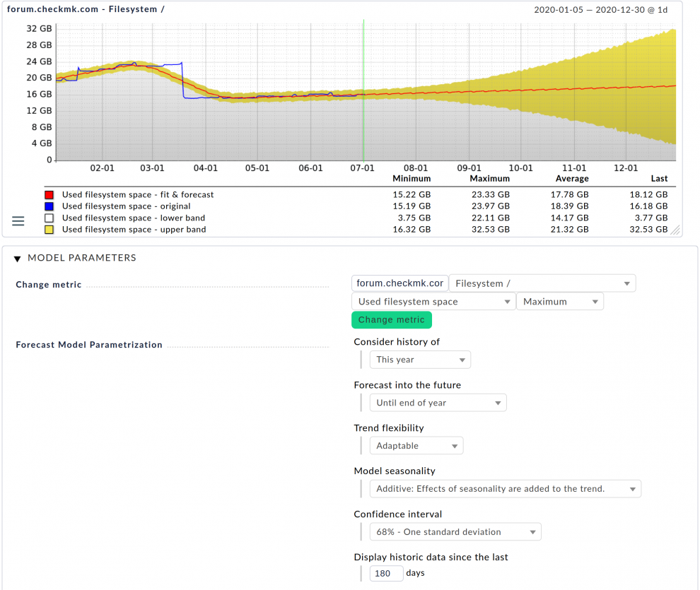Click the Average column header
700x590 pixels.
[572, 178]
